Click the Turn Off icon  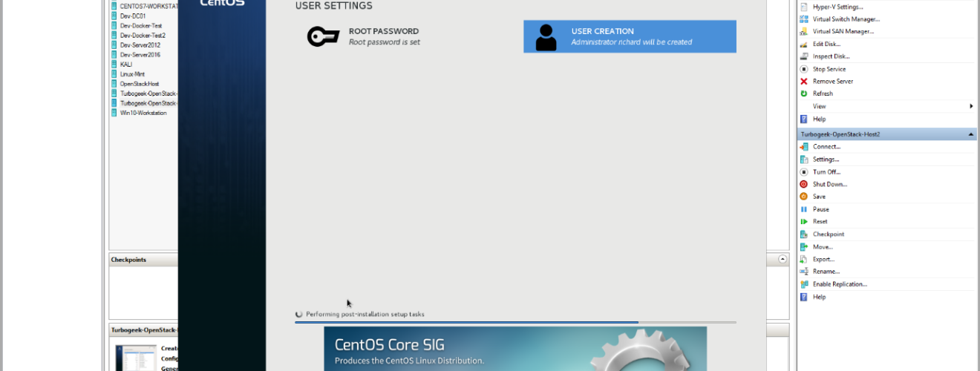(x=803, y=172)
